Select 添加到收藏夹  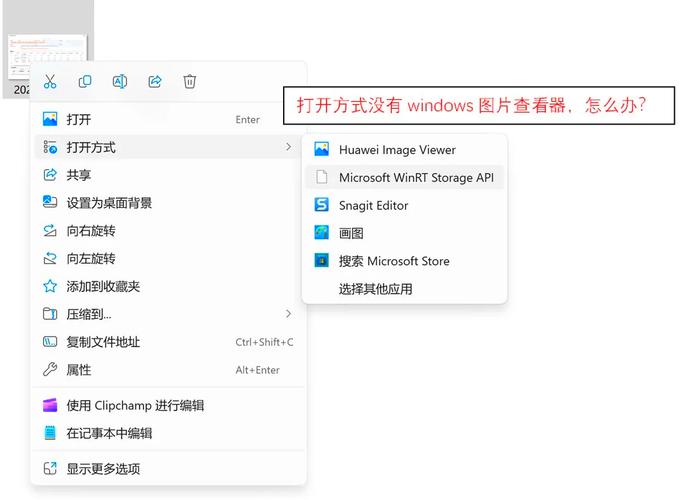click(x=168, y=286)
